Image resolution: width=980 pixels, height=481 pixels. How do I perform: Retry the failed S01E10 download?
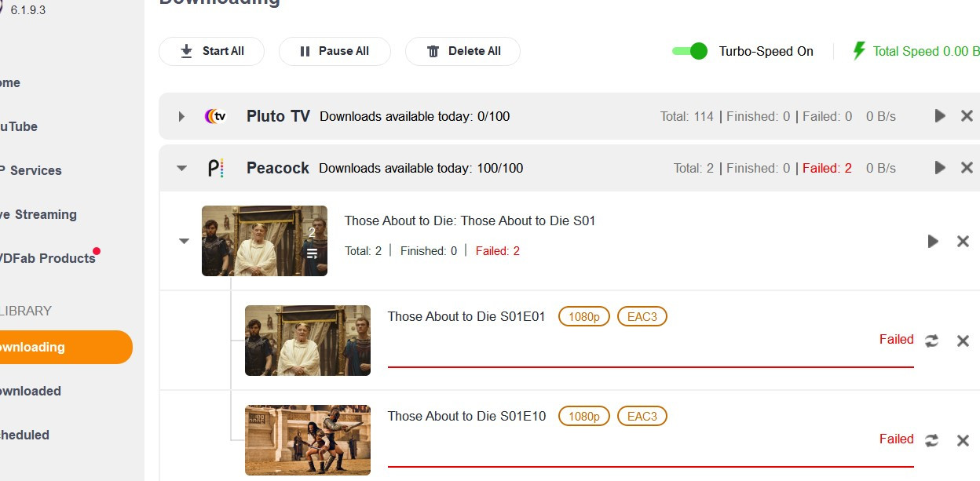[x=932, y=440]
